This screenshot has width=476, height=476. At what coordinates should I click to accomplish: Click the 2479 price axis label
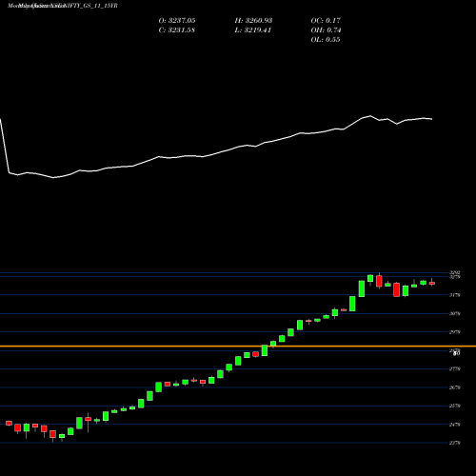[x=454, y=425]
